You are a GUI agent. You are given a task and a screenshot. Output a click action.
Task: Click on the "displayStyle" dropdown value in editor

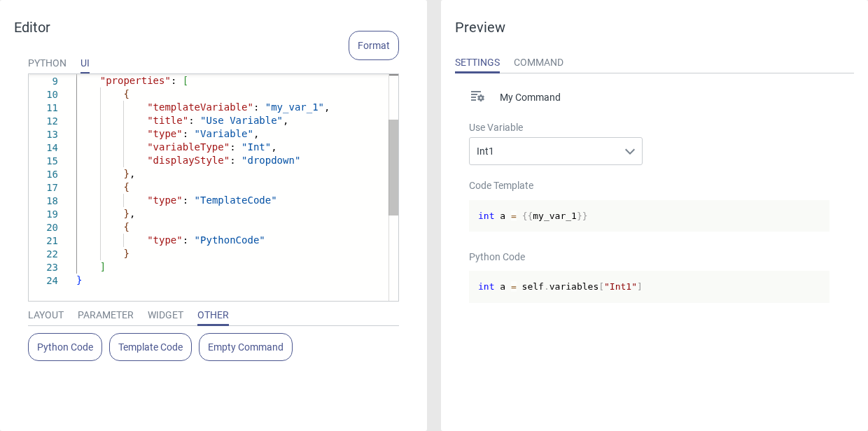tap(271, 160)
